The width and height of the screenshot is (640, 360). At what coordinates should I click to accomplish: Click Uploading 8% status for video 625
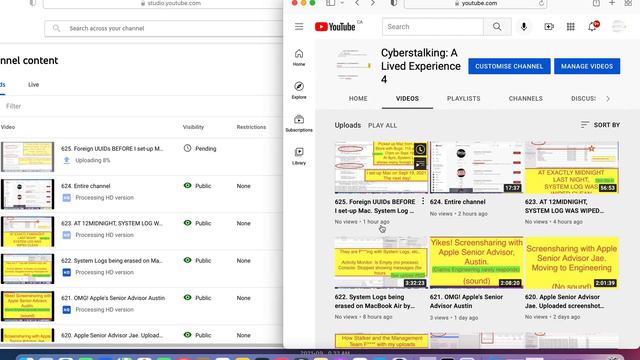[x=93, y=160]
